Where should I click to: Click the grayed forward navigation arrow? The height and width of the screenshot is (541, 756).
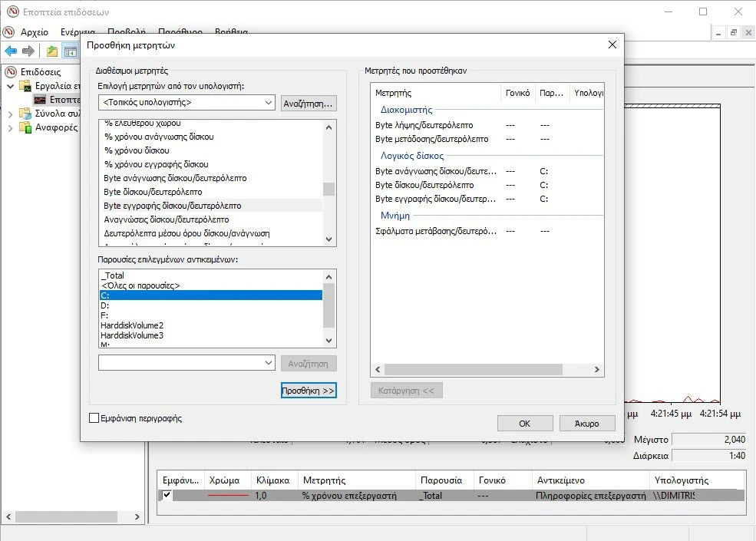28,50
